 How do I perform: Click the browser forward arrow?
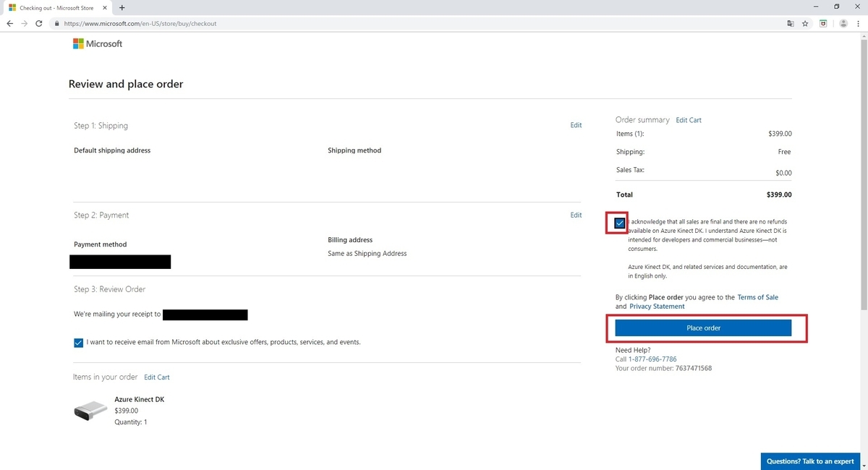pyautogui.click(x=25, y=23)
